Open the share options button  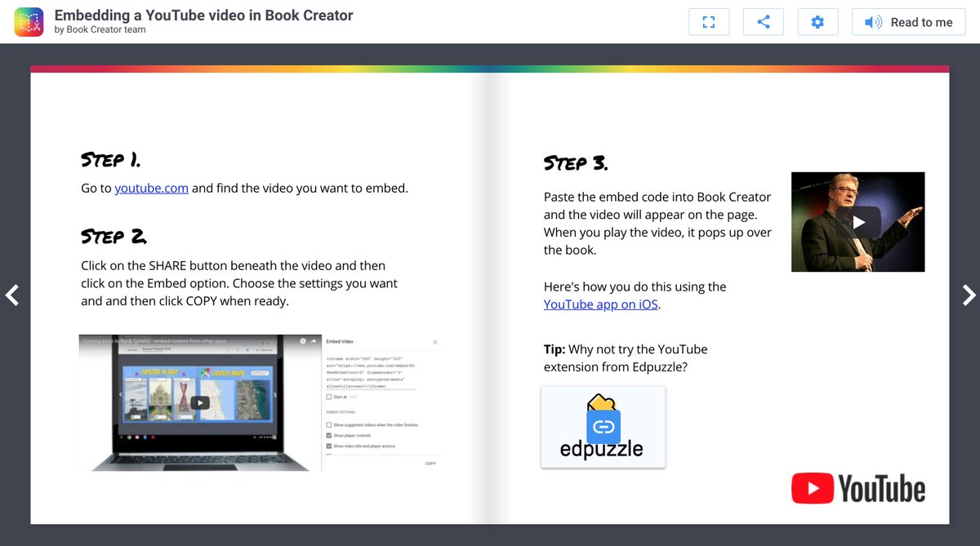764,22
